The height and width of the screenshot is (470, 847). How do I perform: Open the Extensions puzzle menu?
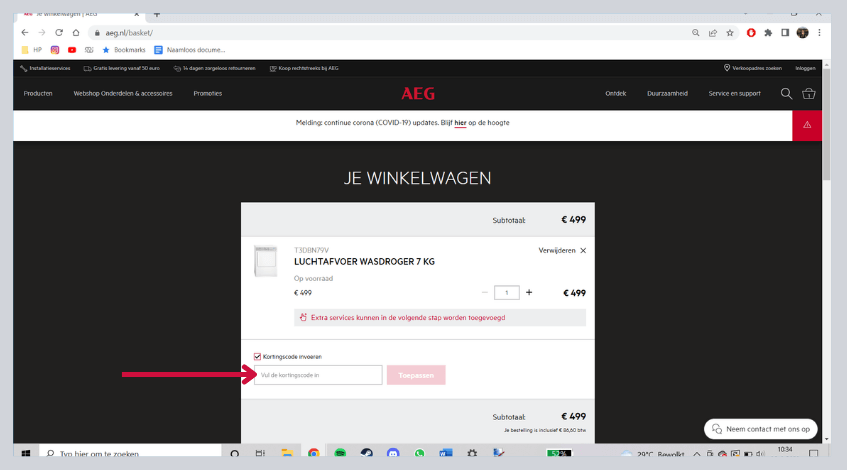tap(768, 33)
